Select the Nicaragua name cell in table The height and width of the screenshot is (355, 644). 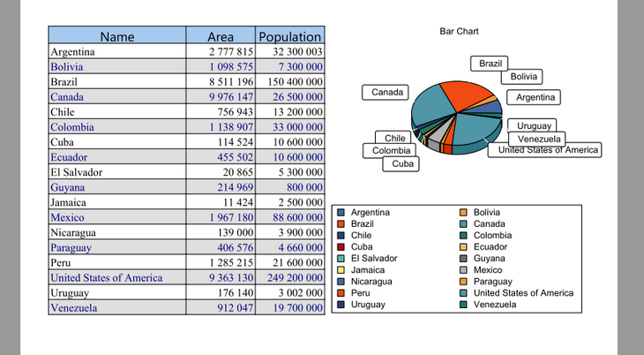point(117,232)
